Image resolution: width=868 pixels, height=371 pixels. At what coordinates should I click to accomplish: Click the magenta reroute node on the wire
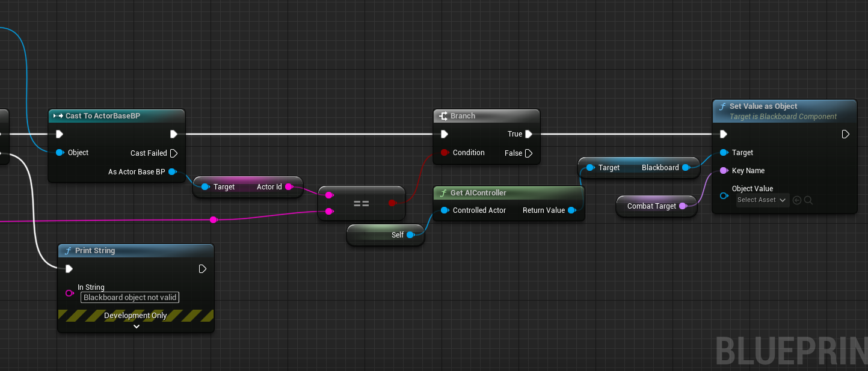213,220
